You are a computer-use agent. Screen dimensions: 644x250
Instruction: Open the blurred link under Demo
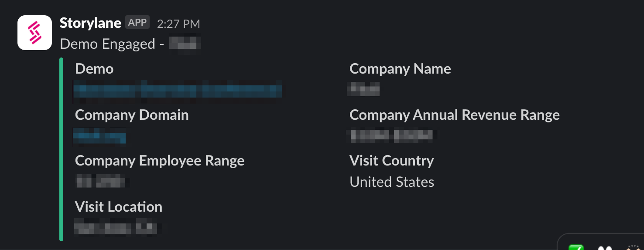coord(178,90)
